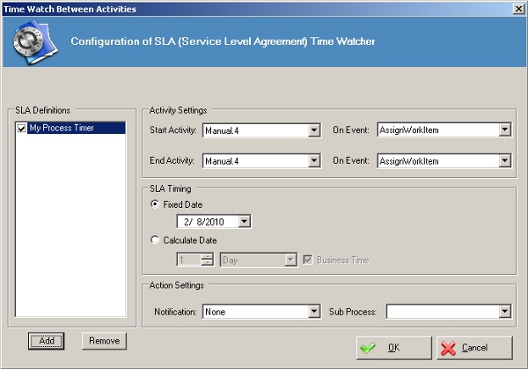Open the End Activity dropdown
The image size is (528, 369).
[314, 161]
